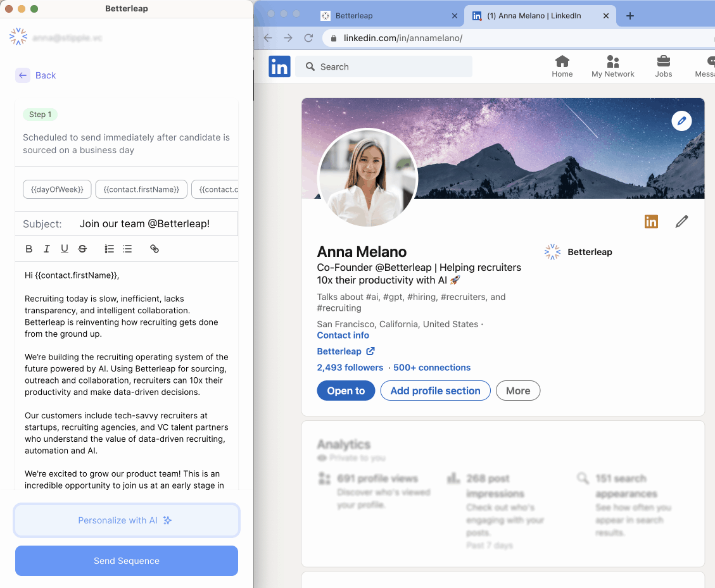Toggle strikethrough formatting in email editor
Image resolution: width=715 pixels, height=588 pixels.
point(82,249)
